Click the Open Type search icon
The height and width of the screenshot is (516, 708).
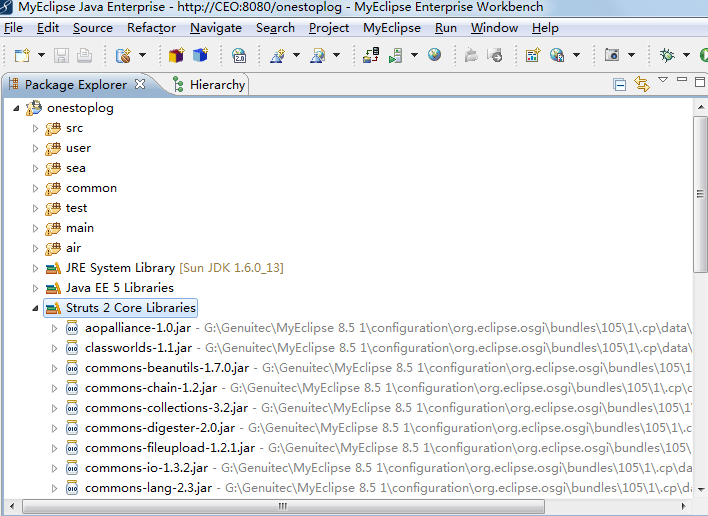tap(318, 55)
